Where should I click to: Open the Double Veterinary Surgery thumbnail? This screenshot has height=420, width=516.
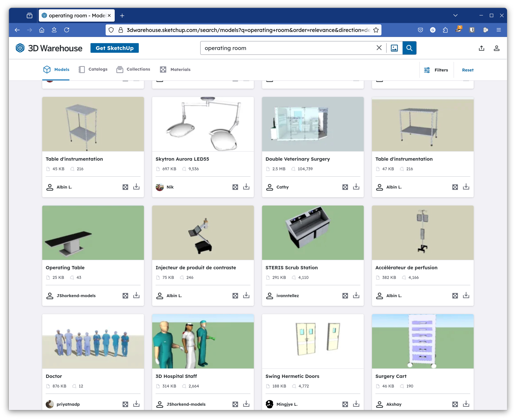[x=313, y=124]
